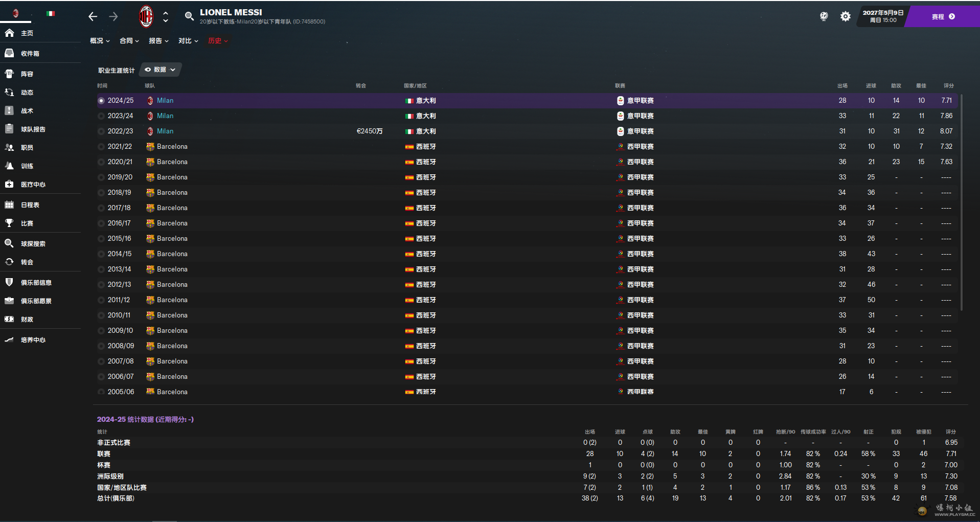This screenshot has height=522, width=980.
Task: Open the 数据 view dropdown
Action: (161, 70)
